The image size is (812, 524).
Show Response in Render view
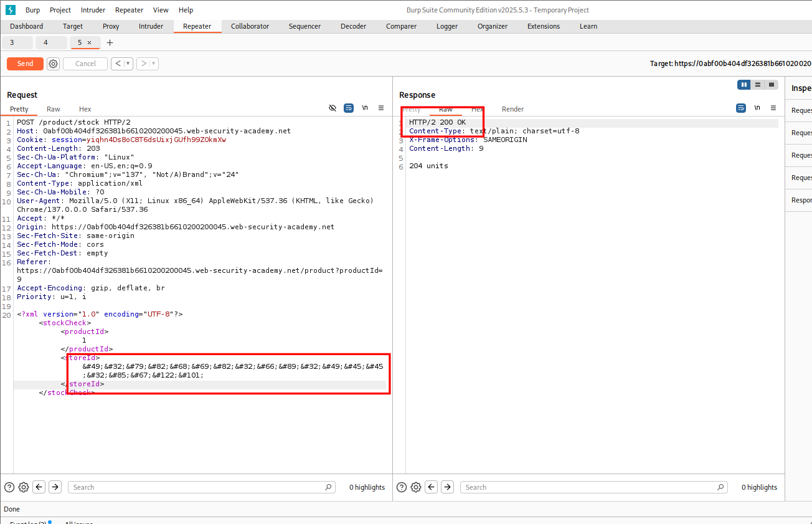(x=513, y=109)
